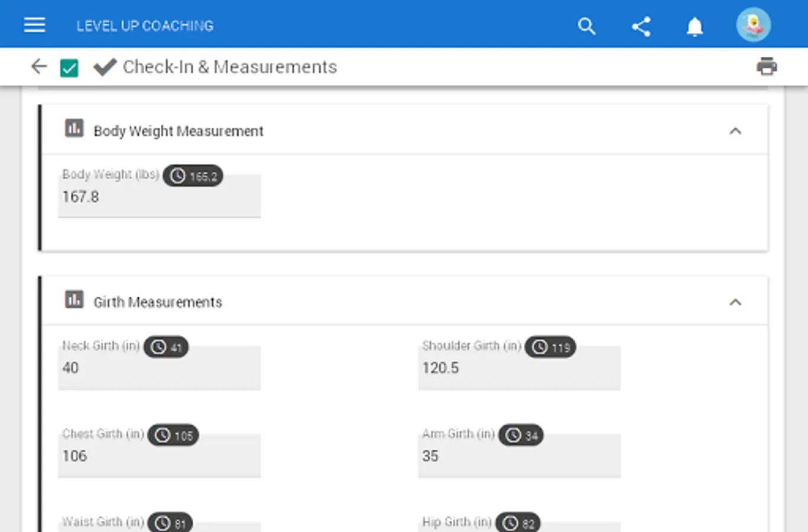Click the Body Weight Measurement section title
The height and width of the screenshot is (532, 808).
pyautogui.click(x=179, y=131)
